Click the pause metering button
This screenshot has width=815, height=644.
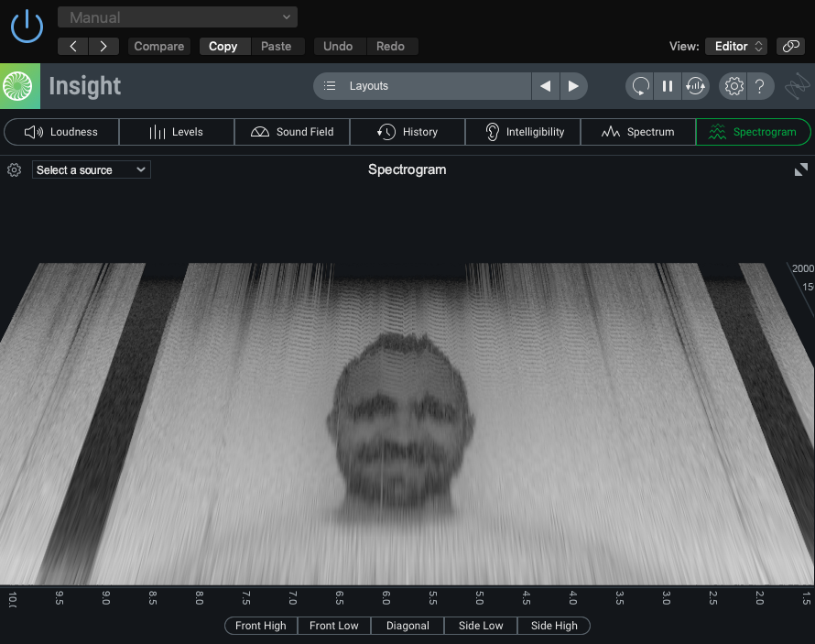click(x=668, y=86)
